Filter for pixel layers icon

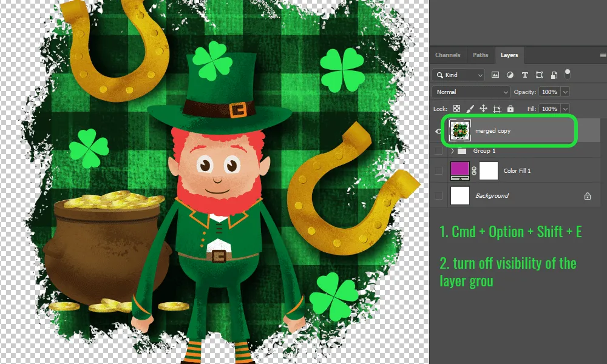pos(495,75)
